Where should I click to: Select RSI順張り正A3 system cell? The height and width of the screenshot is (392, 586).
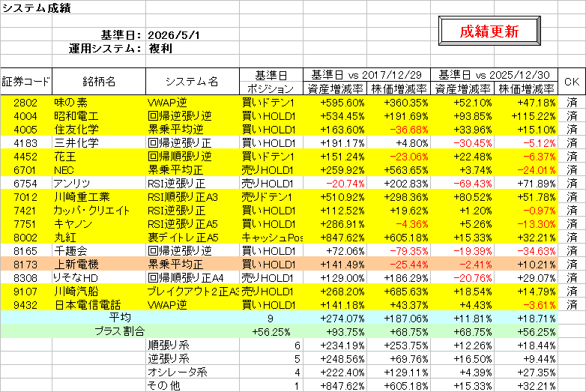click(183, 197)
